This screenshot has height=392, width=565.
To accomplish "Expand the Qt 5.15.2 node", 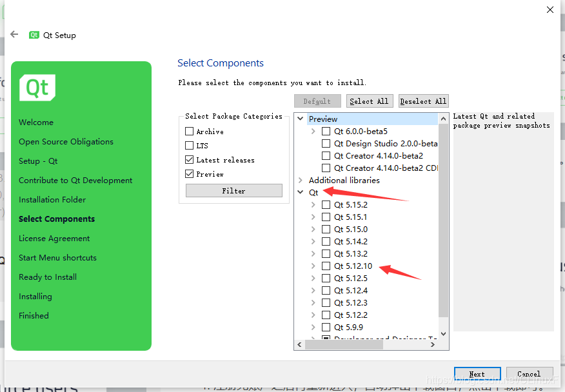I will pyautogui.click(x=313, y=204).
